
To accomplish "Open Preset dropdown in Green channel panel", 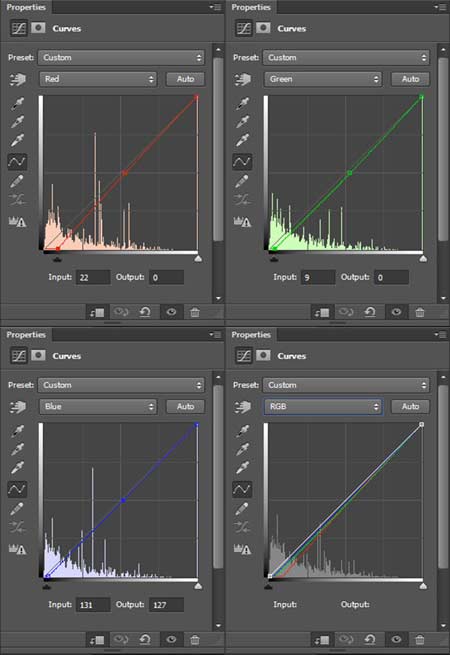I will (x=346, y=58).
